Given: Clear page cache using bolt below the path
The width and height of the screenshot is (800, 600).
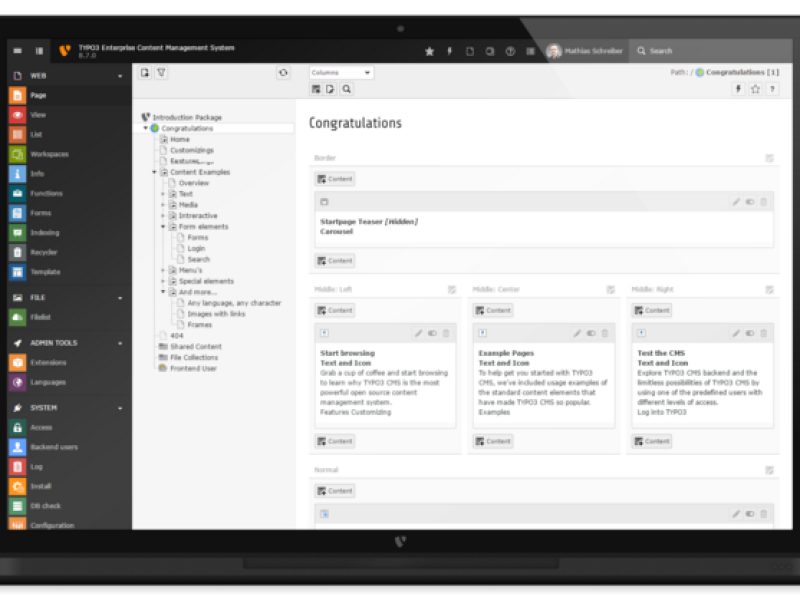Looking at the screenshot, I should click(738, 89).
